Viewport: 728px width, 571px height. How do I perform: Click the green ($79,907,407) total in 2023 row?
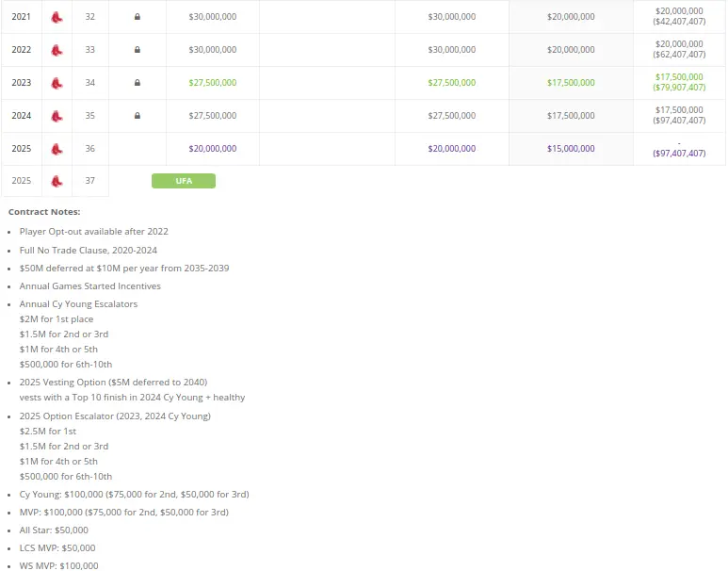pyautogui.click(x=679, y=88)
